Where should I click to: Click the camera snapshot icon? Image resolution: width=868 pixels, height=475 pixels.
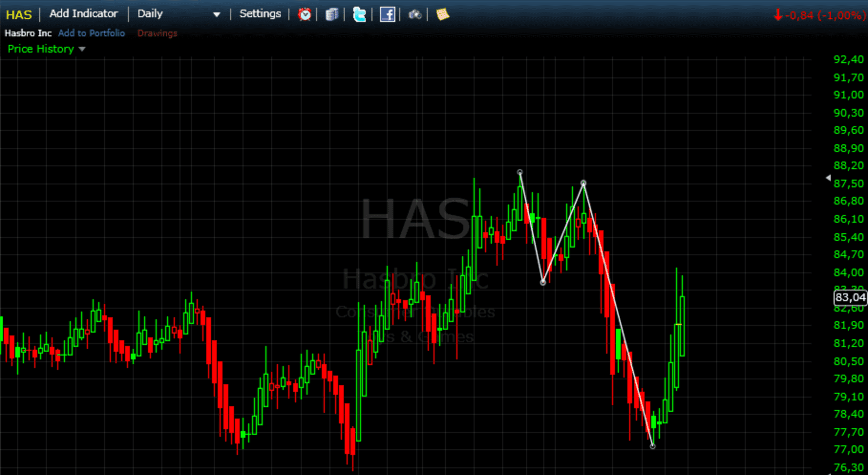415,15
